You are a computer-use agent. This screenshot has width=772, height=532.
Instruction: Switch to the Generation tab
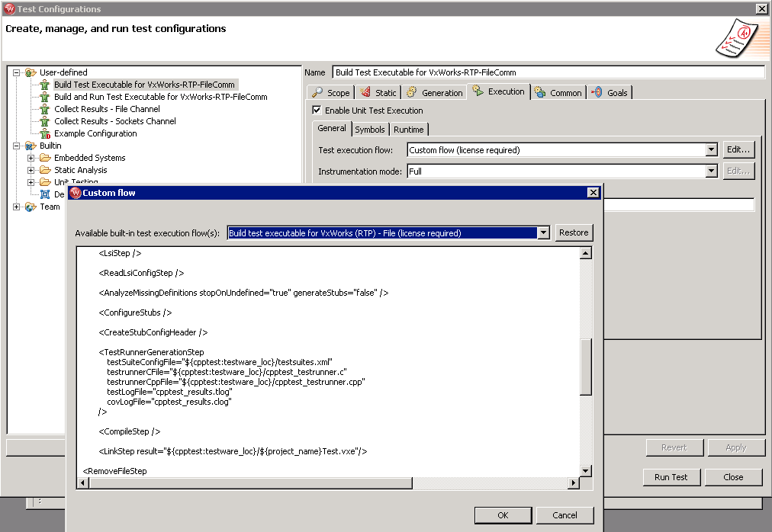(435, 92)
